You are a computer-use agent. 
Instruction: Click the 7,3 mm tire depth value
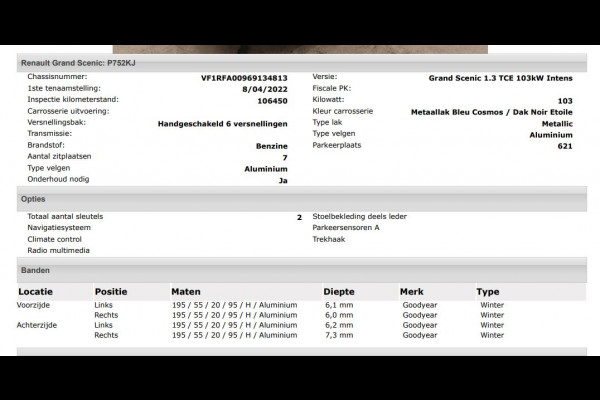click(x=338, y=336)
